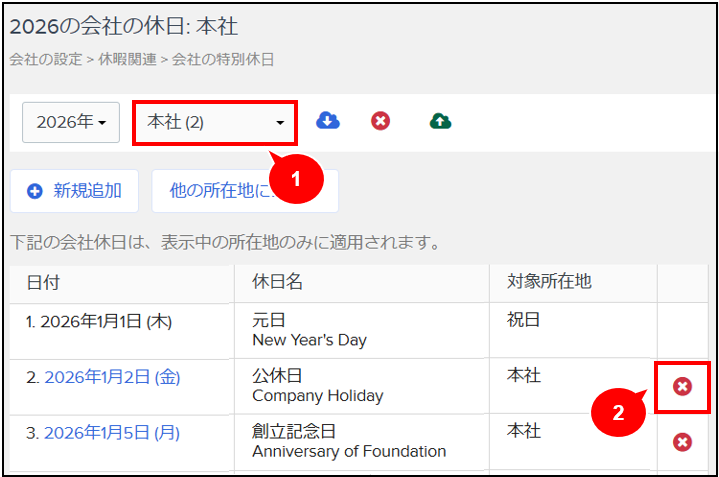719x477 pixels.
Task: Click the green cloud upload icon
Action: [441, 121]
